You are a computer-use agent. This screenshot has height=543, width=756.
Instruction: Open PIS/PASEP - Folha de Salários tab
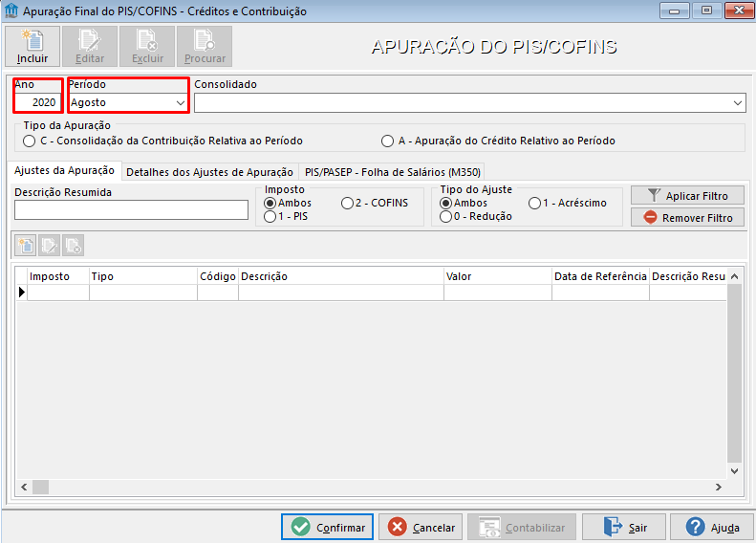point(393,172)
